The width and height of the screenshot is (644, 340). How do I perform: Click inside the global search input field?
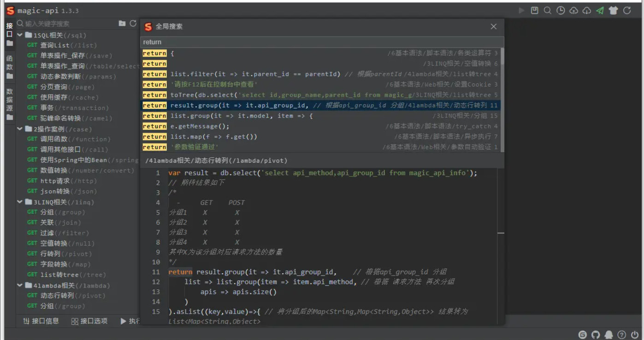pyautogui.click(x=277, y=42)
